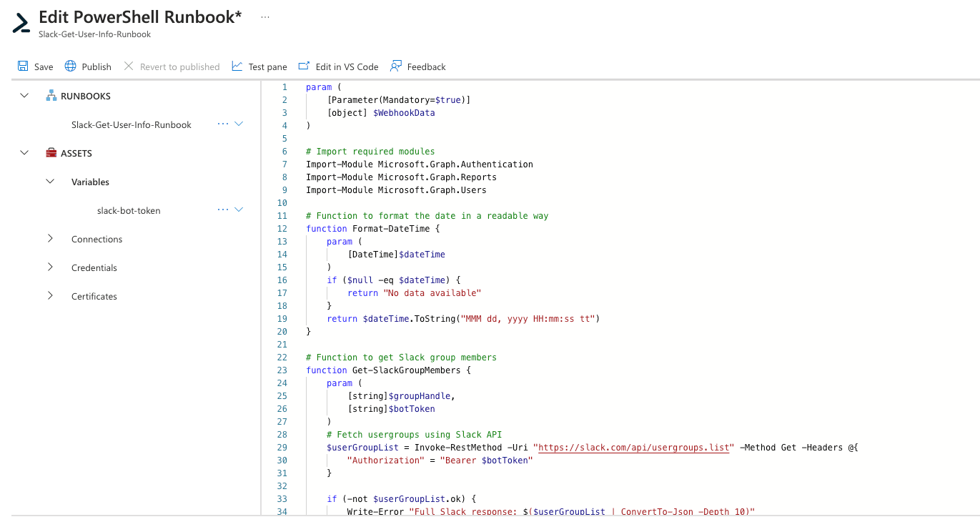Expand the Credentials node
The height and width of the screenshot is (532, 980).
point(50,267)
